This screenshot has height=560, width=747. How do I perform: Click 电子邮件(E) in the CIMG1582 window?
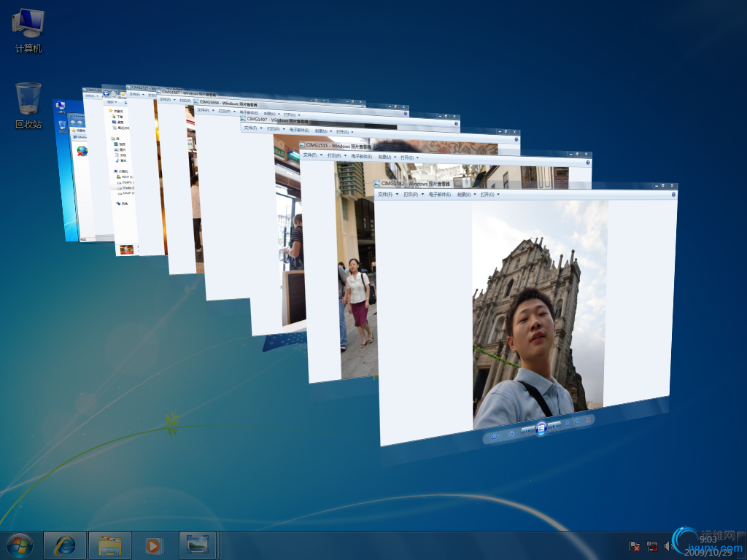pos(439,195)
